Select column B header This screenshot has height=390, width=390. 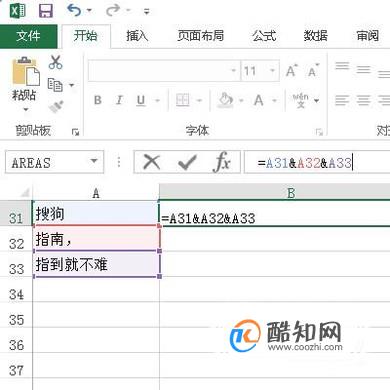point(275,193)
